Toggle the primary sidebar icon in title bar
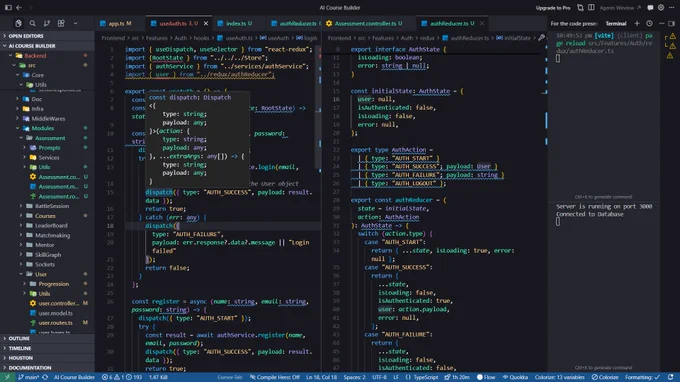Screen dimensions: 680x382 [8, 7]
